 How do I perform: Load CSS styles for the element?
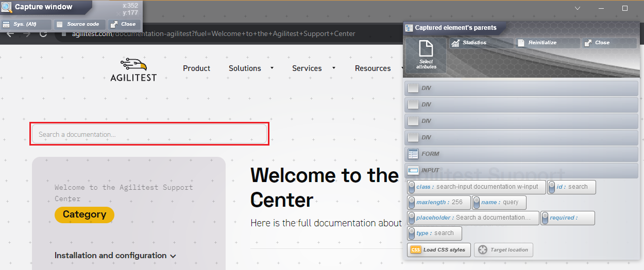tap(438, 250)
